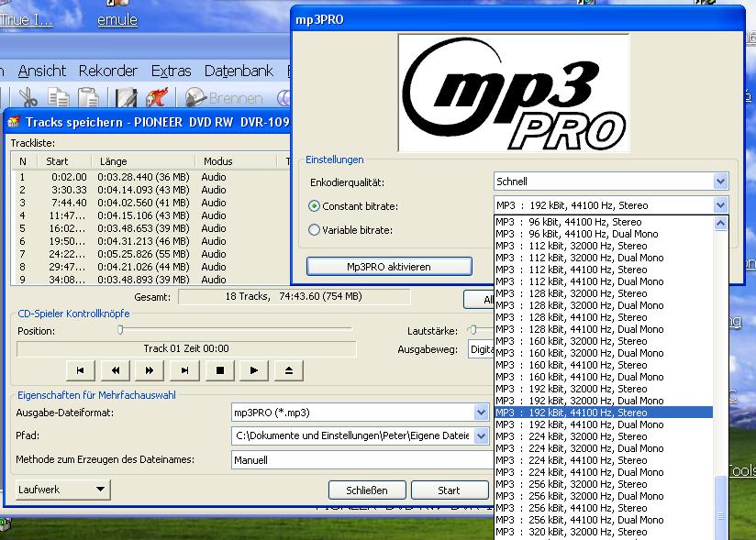756x540 pixels.
Task: Click the emule desktop shortcut
Action: [117, 20]
